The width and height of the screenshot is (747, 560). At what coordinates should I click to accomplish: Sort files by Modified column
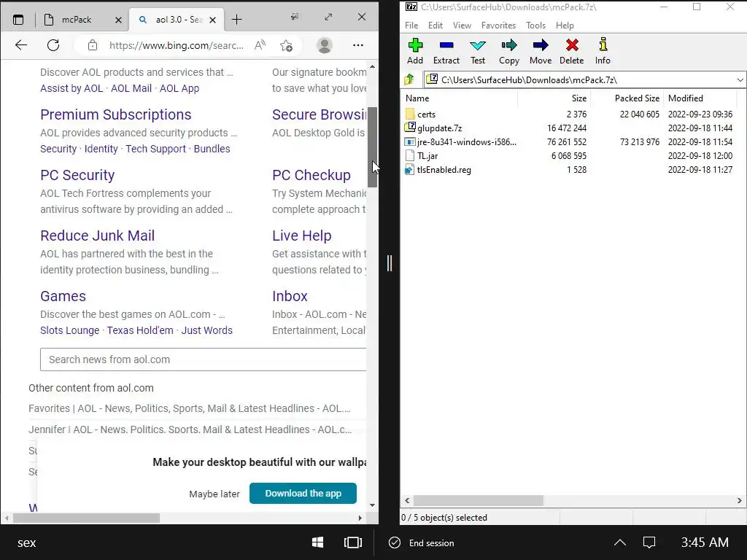(x=700, y=98)
